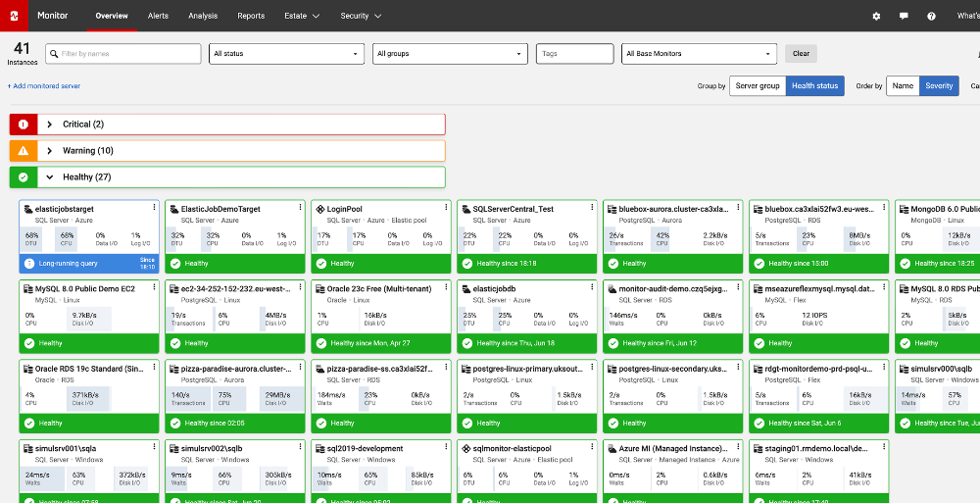
Task: Click the elasticjobtarget database server icon
Action: (x=28, y=209)
